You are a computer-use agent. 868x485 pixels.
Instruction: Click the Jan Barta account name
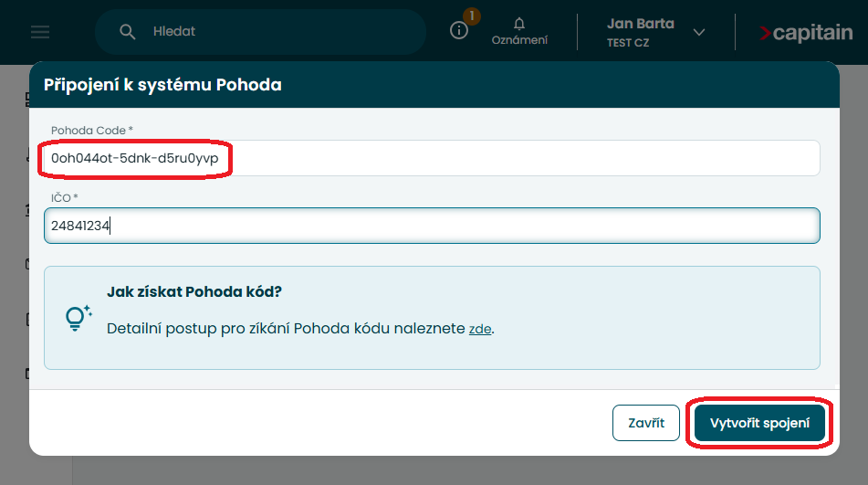[641, 24]
